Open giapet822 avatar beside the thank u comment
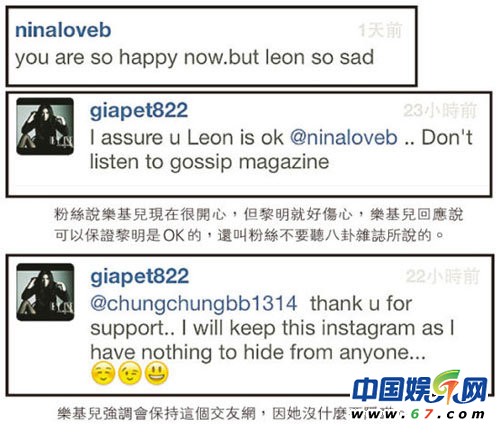This screenshot has width=500, height=436. 45,292
